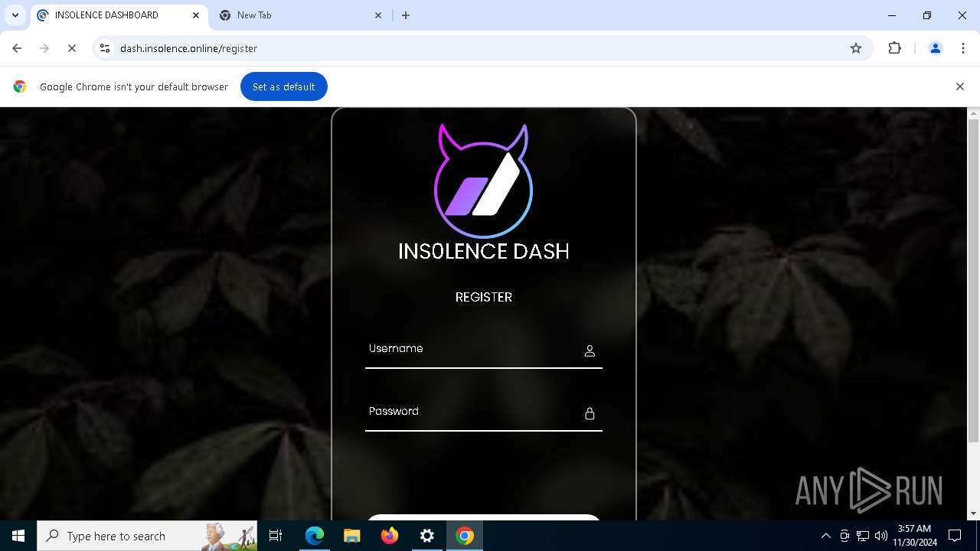Stop loading the page
The image size is (980, 551).
click(71, 48)
